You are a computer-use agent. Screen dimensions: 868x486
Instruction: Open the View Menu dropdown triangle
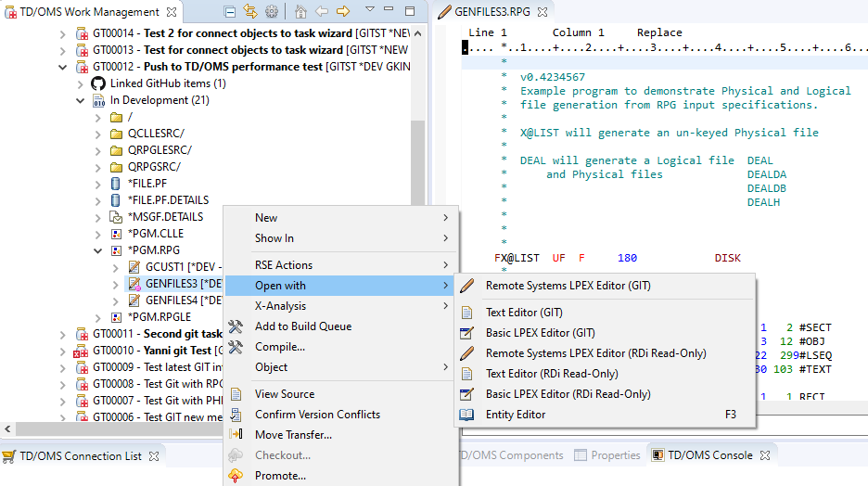[x=369, y=10]
